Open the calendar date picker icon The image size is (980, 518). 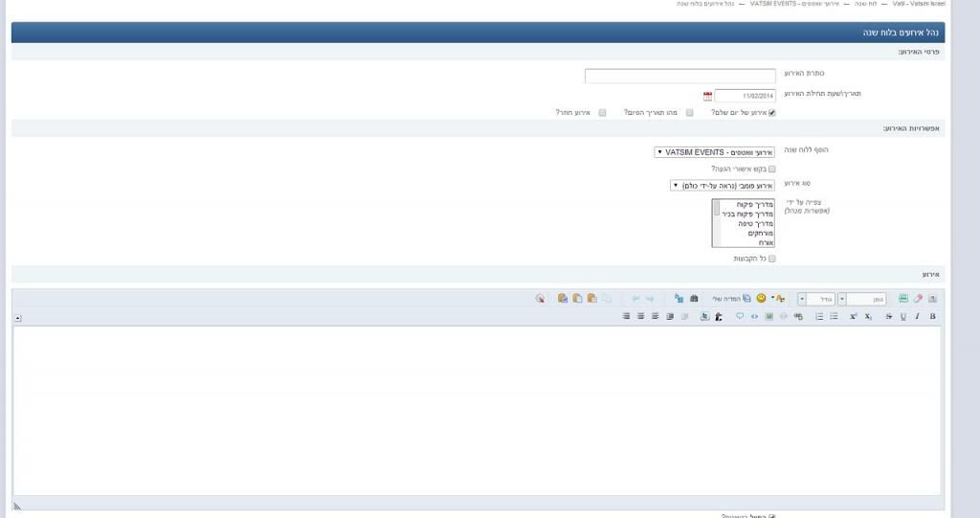point(707,96)
